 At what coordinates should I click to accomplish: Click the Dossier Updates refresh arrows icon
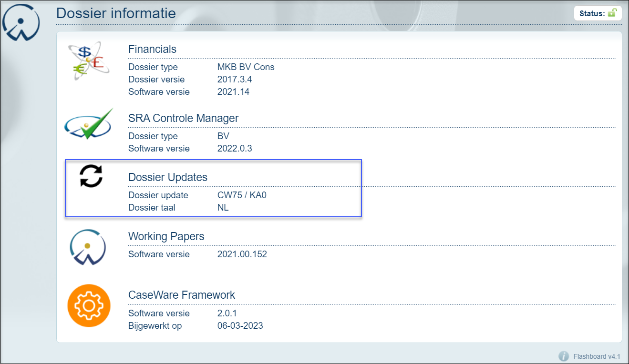pyautogui.click(x=91, y=176)
